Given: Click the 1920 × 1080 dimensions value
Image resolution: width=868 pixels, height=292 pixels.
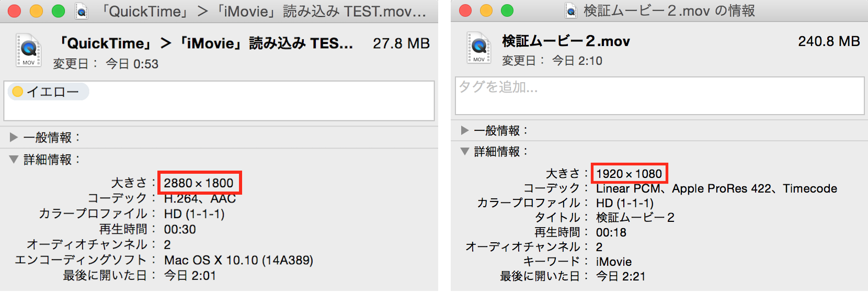Looking at the screenshot, I should coord(629,174).
